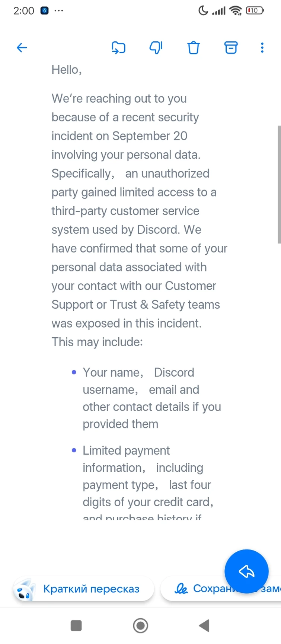Image resolution: width=281 pixels, height=644 pixels.
Task: Delete this email using trash icon
Action: [x=193, y=48]
